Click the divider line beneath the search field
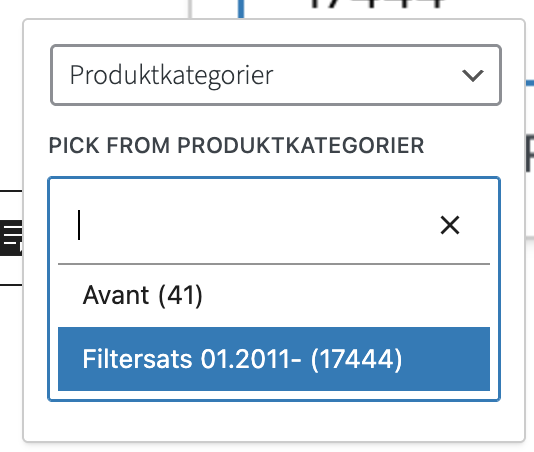 pos(274,264)
